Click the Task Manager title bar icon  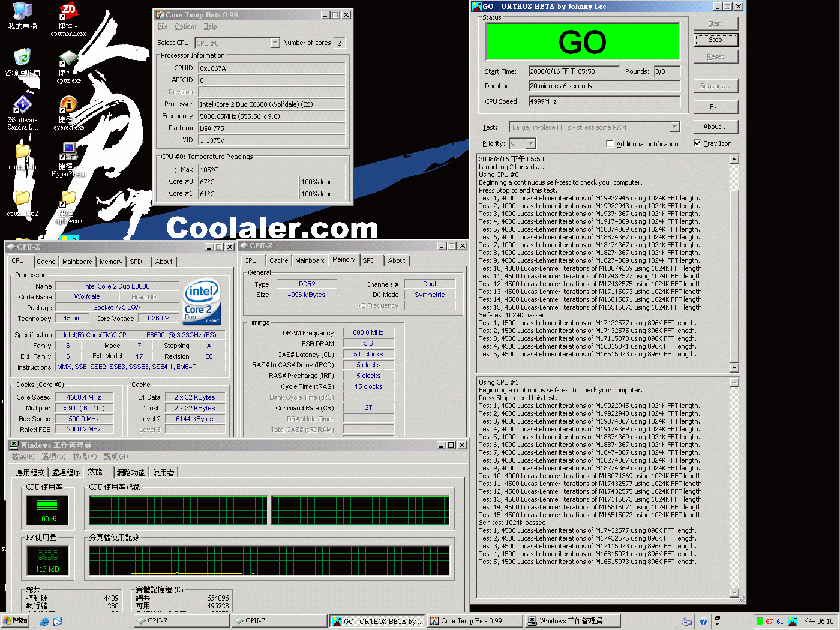click(14, 445)
